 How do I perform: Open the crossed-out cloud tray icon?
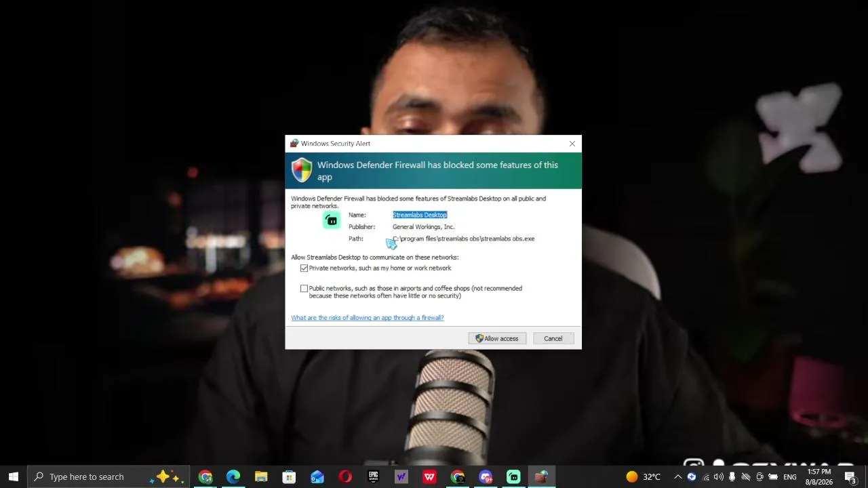click(x=746, y=476)
